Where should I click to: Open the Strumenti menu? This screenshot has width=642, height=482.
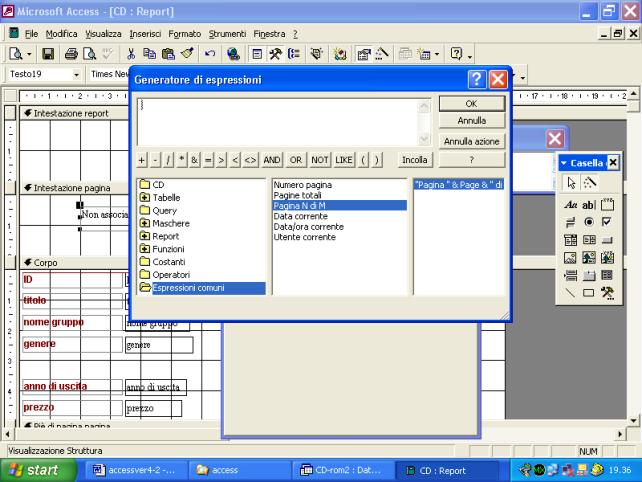[x=227, y=34]
